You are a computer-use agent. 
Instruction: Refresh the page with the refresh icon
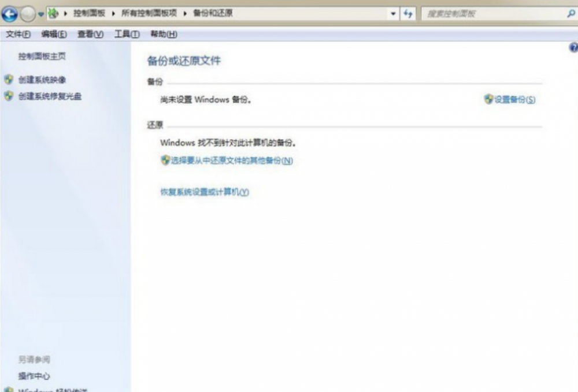408,14
